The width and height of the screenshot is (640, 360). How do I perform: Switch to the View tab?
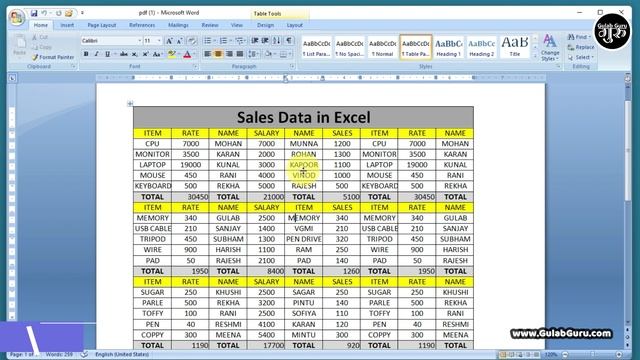[237, 25]
